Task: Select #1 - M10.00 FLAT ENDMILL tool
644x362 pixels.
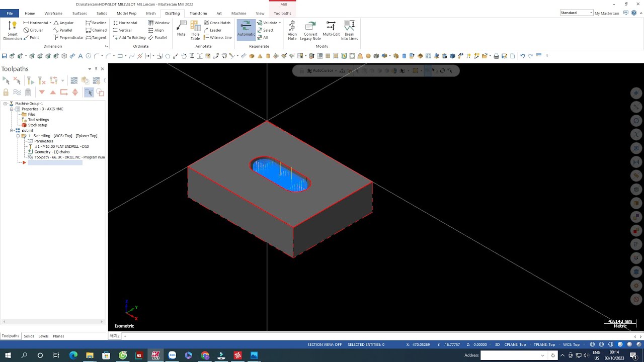Action: pyautogui.click(x=61, y=146)
